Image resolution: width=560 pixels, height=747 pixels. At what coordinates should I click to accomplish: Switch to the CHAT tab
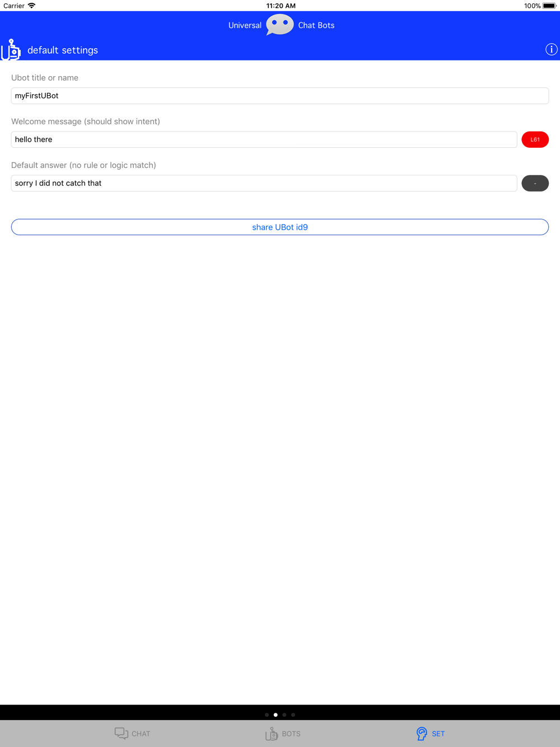coord(132,734)
